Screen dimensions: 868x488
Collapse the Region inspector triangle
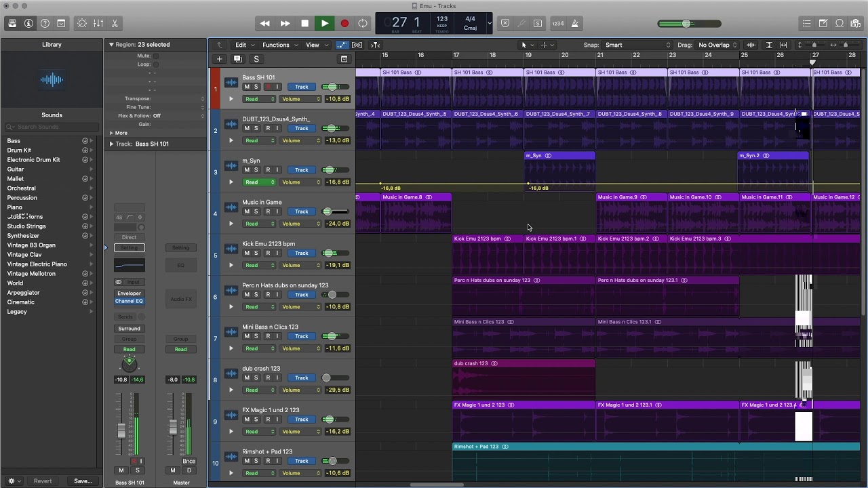pos(111,45)
